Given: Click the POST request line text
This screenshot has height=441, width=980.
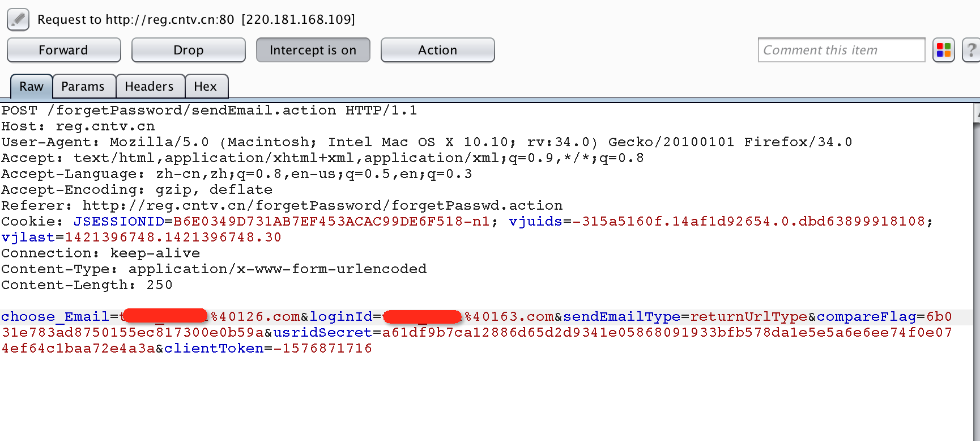Looking at the screenshot, I should (209, 111).
